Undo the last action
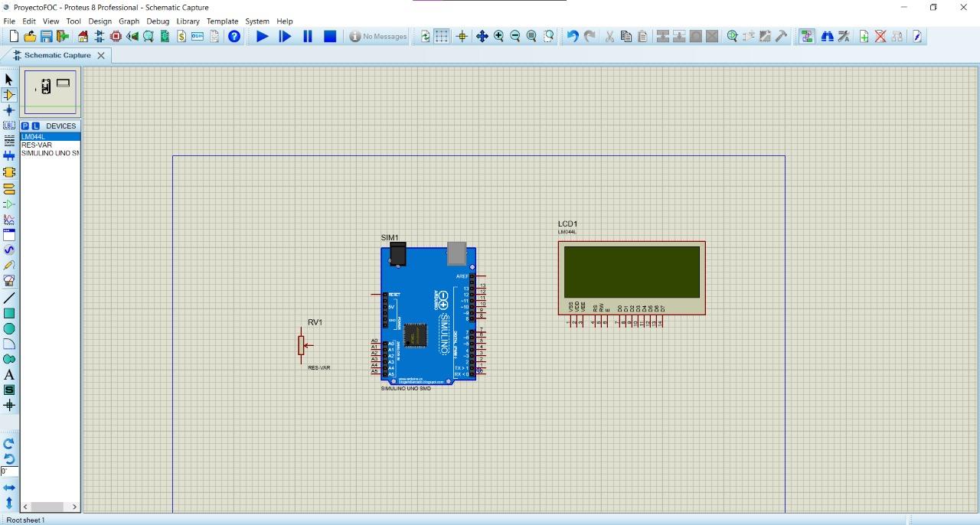 click(x=572, y=36)
